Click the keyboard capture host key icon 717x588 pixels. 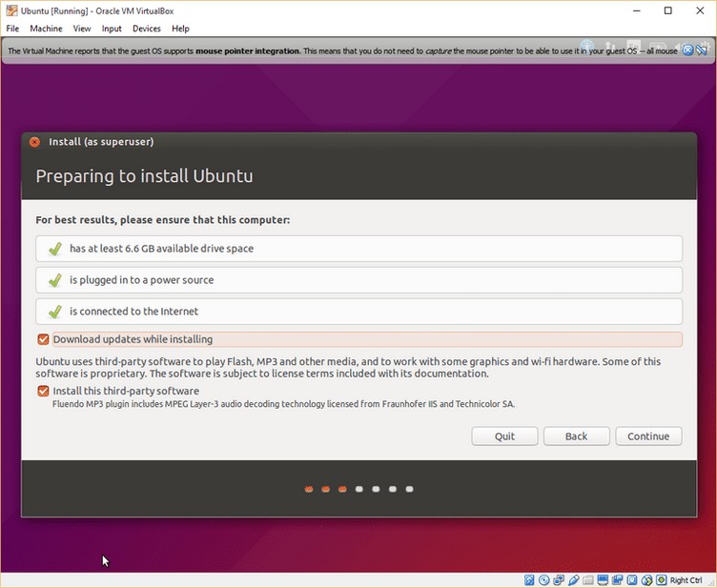tap(661, 580)
